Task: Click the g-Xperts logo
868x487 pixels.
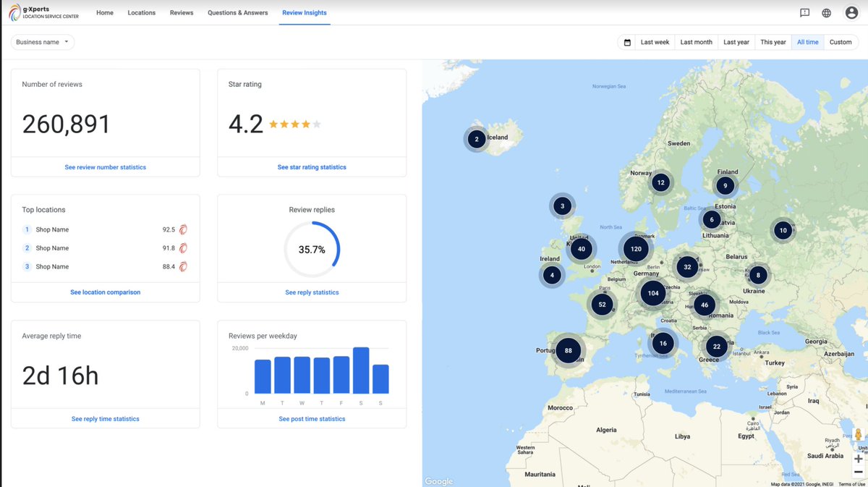Action: [x=45, y=12]
